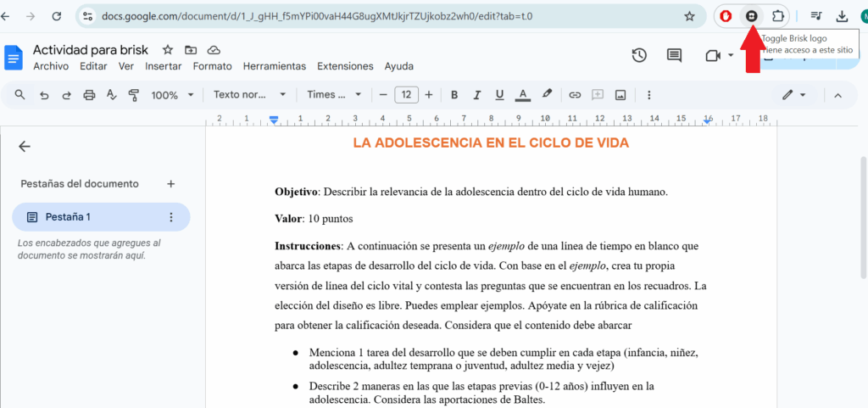Screen dimensions: 868x408
Task: Select the paint format roller tool
Action: 133,95
